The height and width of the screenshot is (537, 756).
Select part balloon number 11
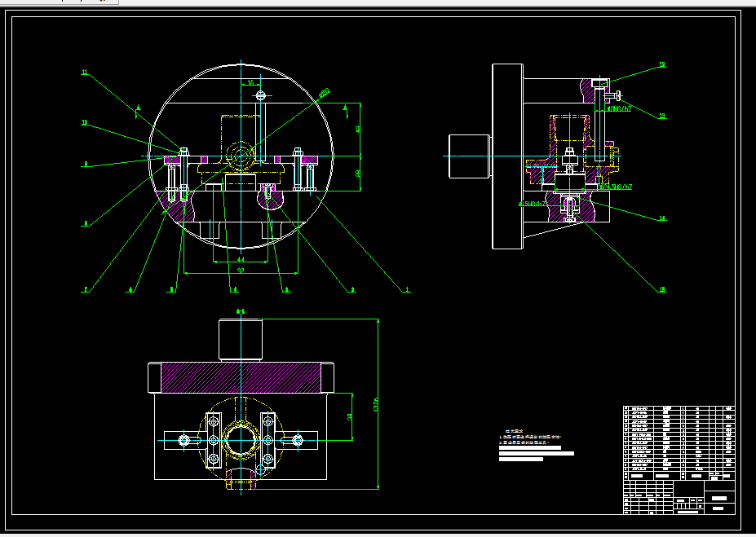(x=85, y=73)
